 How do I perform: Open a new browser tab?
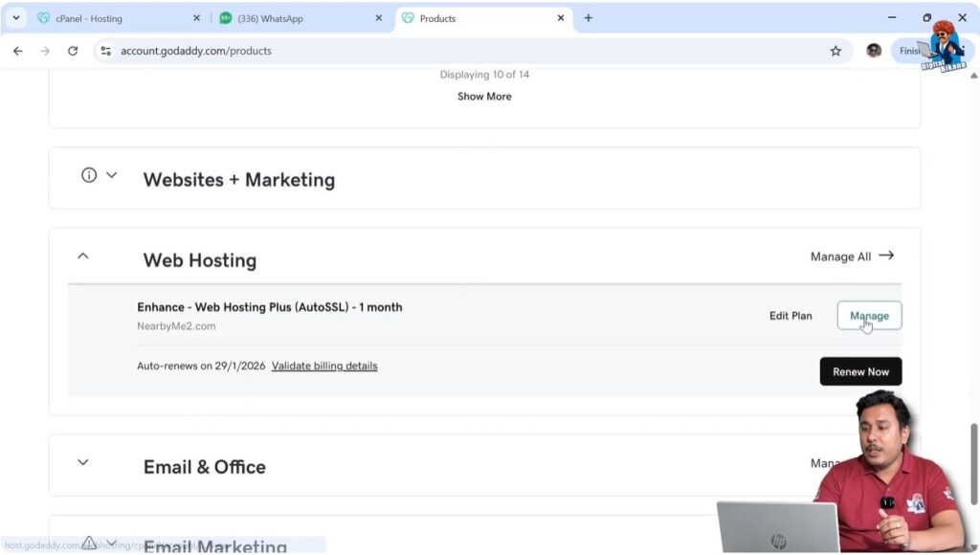point(589,18)
